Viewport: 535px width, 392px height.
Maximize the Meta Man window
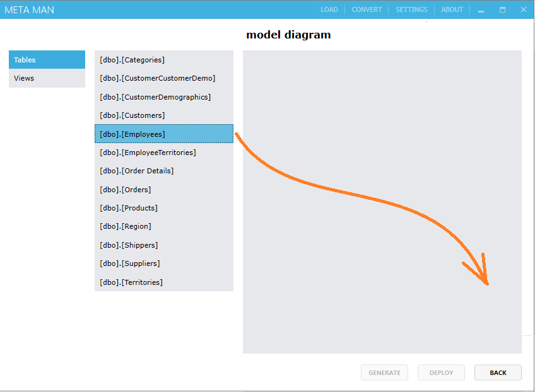click(502, 10)
